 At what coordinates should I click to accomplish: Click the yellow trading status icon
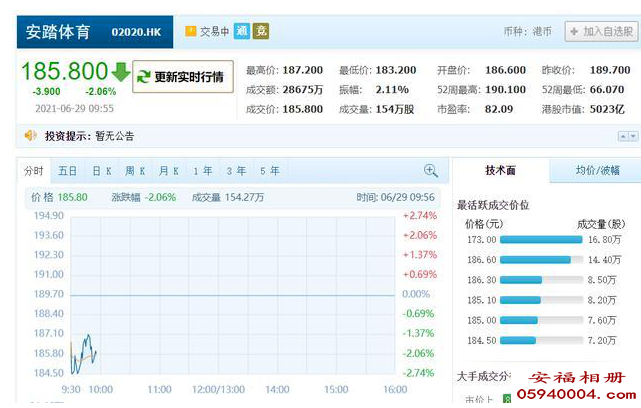coord(191,31)
